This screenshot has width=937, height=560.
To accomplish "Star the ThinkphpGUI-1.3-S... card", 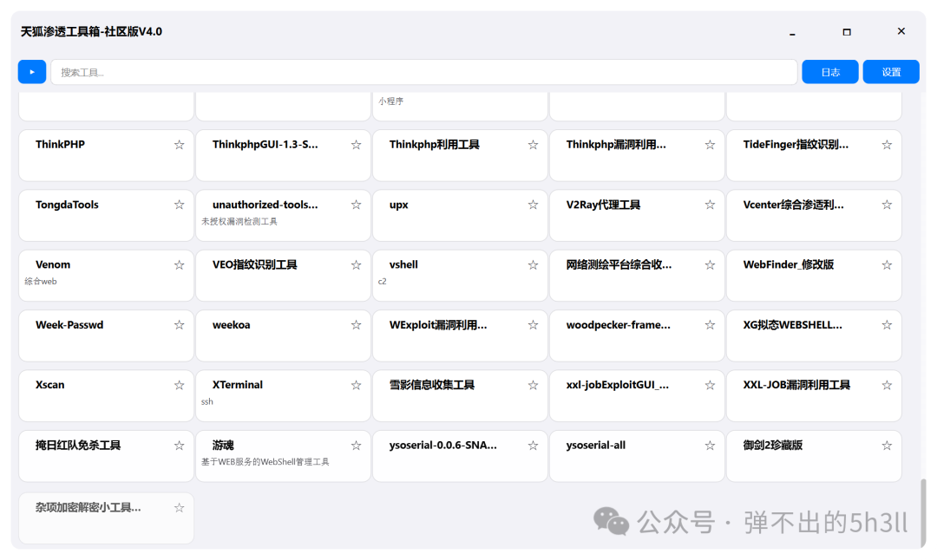I will (357, 145).
